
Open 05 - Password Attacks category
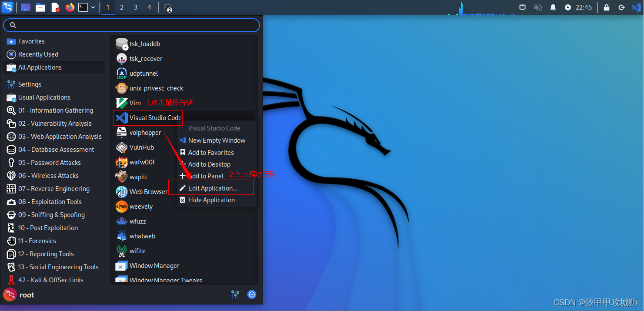coord(54,163)
